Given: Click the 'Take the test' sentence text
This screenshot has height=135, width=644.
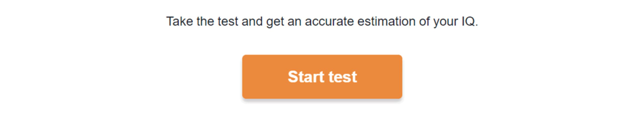Looking at the screenshot, I should (322, 21).
